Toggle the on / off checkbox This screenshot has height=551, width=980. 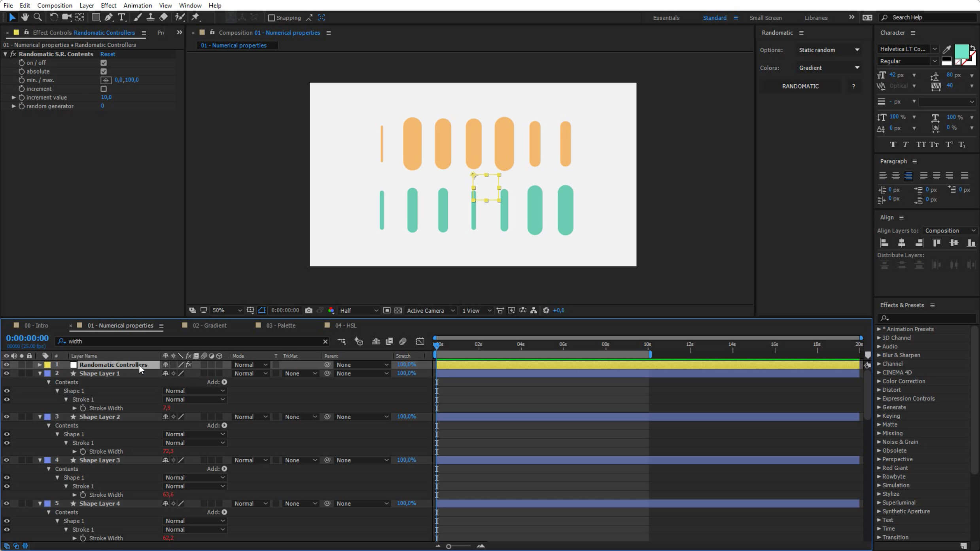click(x=104, y=63)
